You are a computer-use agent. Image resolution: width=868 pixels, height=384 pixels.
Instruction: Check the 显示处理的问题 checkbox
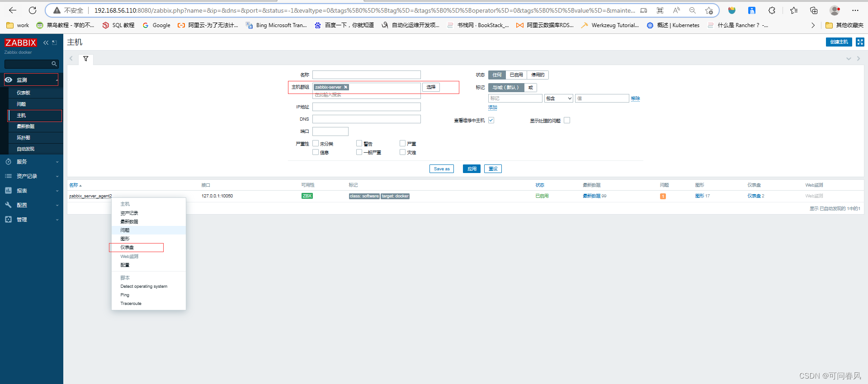pyautogui.click(x=567, y=120)
